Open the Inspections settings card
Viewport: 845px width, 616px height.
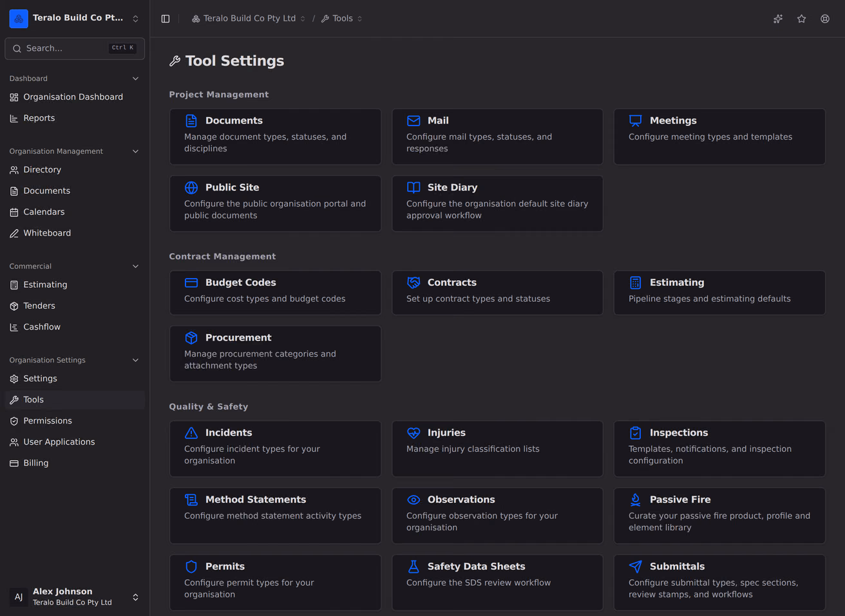(x=719, y=449)
